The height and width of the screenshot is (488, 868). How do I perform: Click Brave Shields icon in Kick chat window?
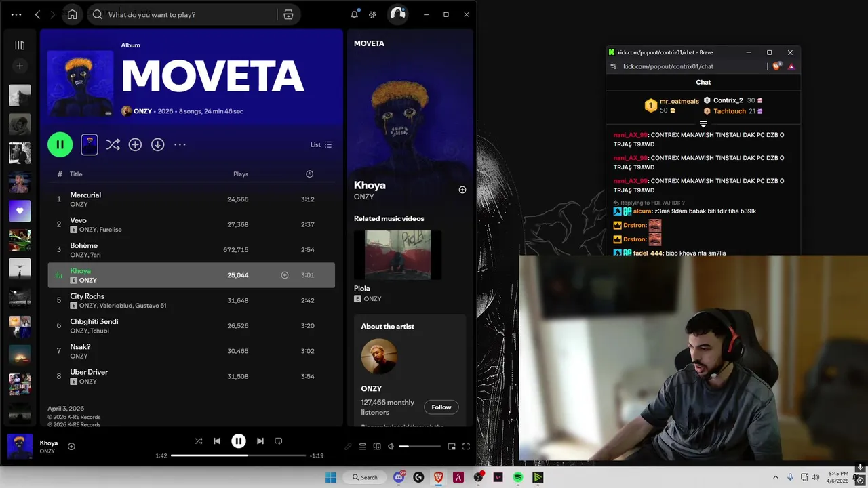[x=777, y=66]
